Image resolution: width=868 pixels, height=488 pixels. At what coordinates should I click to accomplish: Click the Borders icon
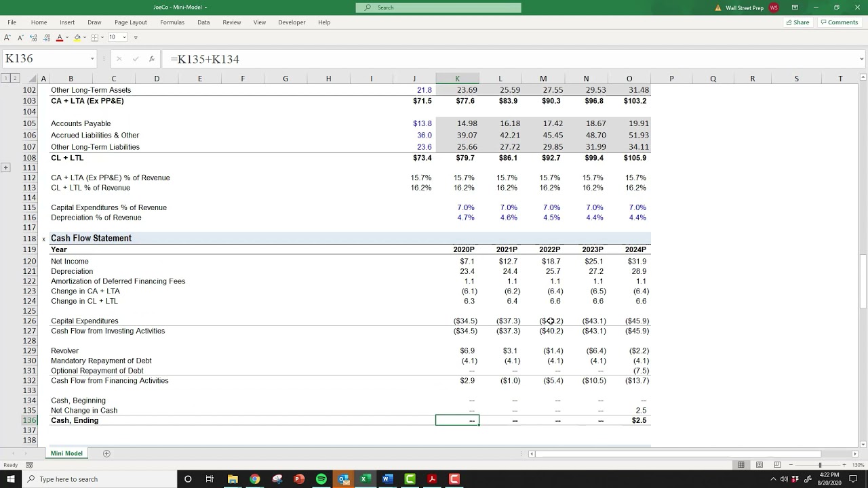94,37
